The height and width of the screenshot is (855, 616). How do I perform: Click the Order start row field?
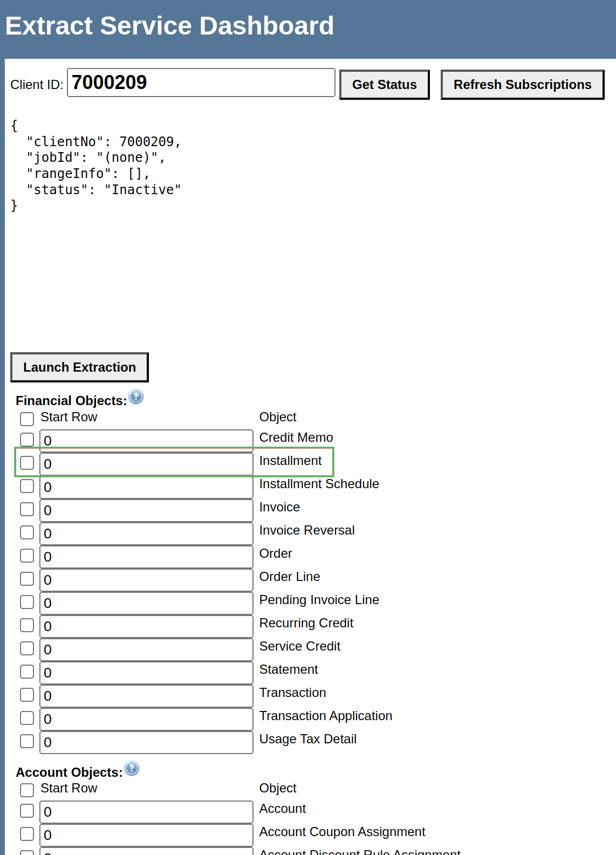(146, 557)
